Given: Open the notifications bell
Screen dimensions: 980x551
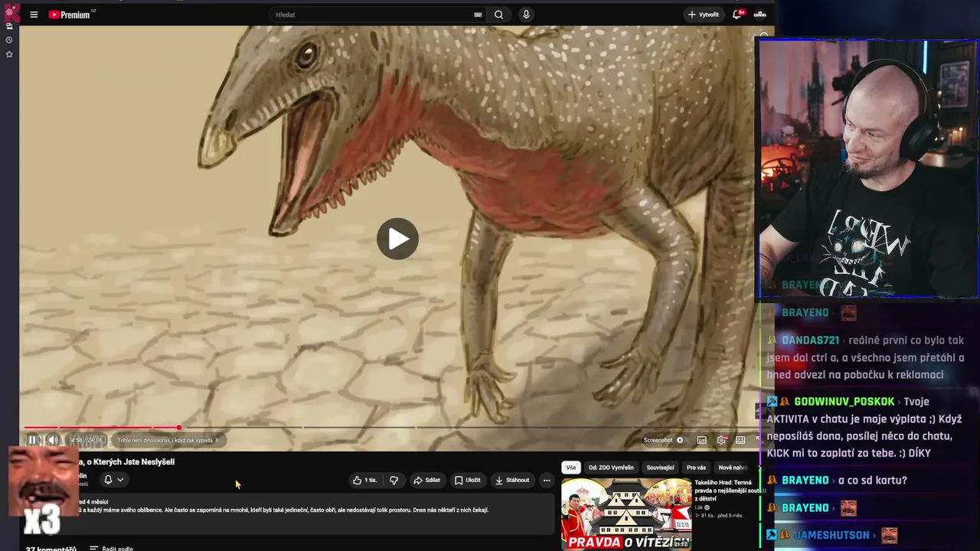Looking at the screenshot, I should click(737, 15).
